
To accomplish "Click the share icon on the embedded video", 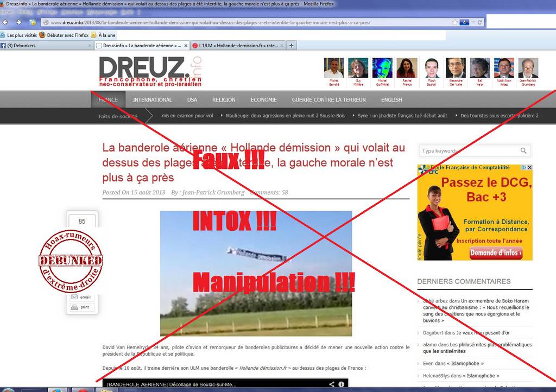I will (332, 384).
